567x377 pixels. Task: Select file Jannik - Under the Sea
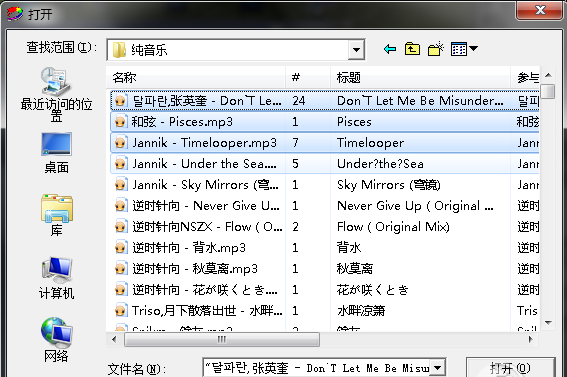[x=204, y=164]
